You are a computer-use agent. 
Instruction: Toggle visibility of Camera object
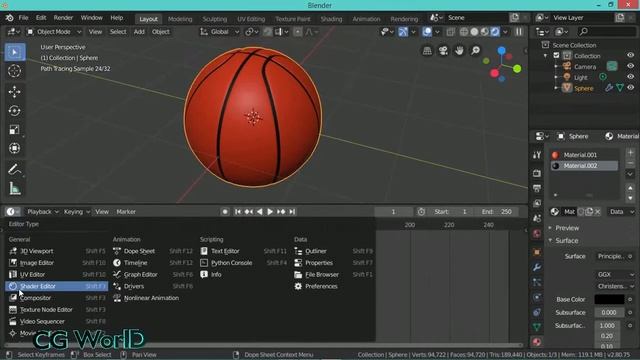(631, 66)
